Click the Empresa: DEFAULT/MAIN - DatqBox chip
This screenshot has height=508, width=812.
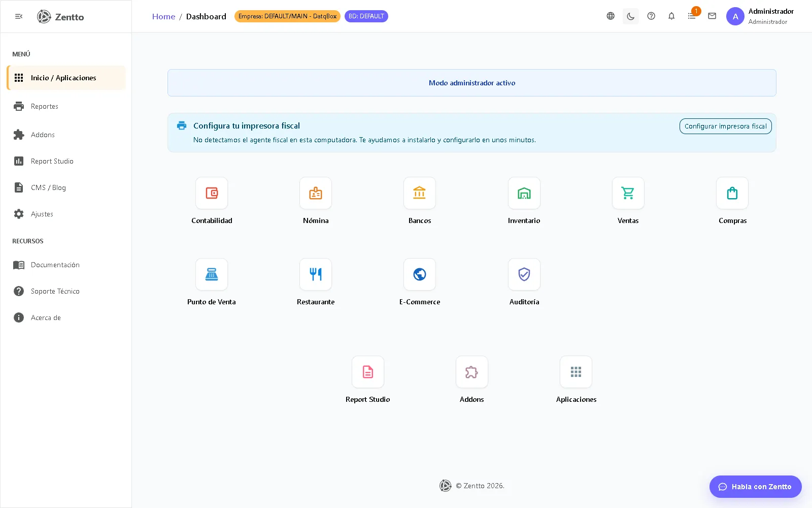pos(287,16)
